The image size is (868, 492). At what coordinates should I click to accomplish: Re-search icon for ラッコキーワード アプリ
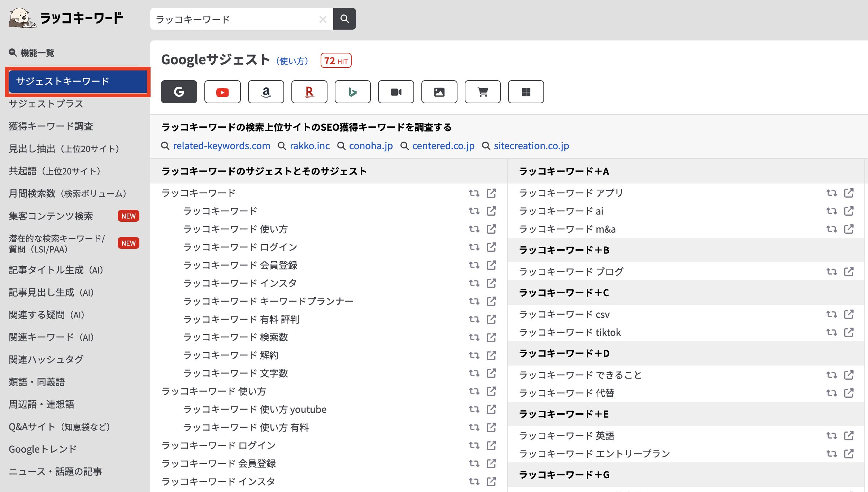pyautogui.click(x=832, y=193)
